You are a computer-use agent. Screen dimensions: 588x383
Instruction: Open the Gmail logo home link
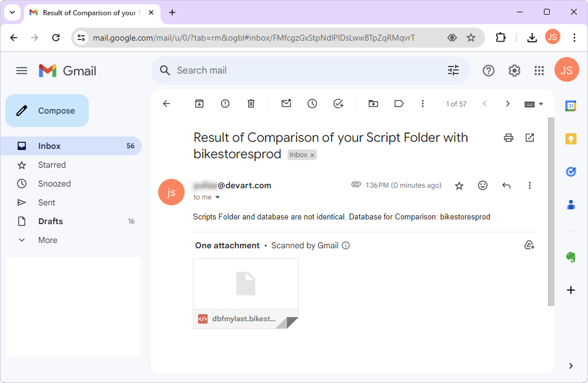tap(68, 71)
